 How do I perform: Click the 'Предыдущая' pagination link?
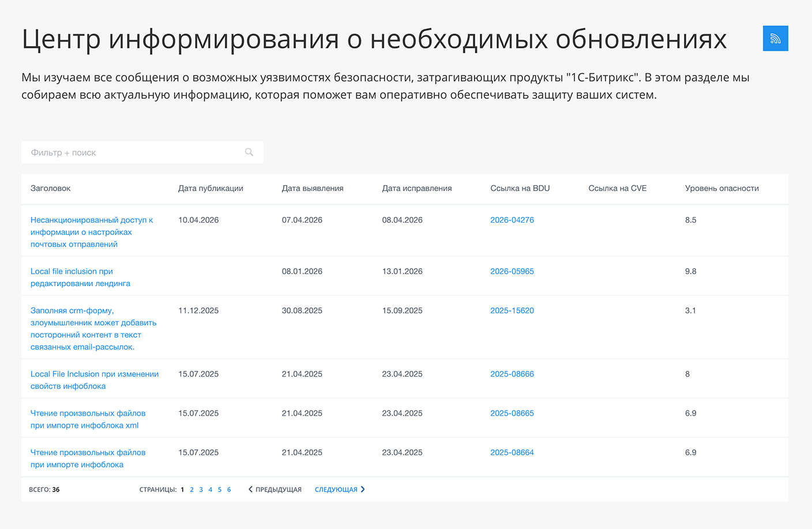[279, 490]
